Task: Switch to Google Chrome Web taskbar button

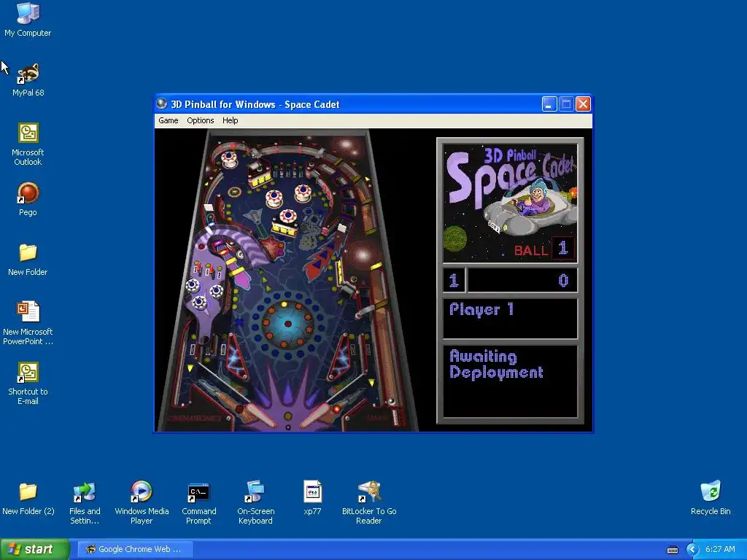Action: [x=135, y=549]
